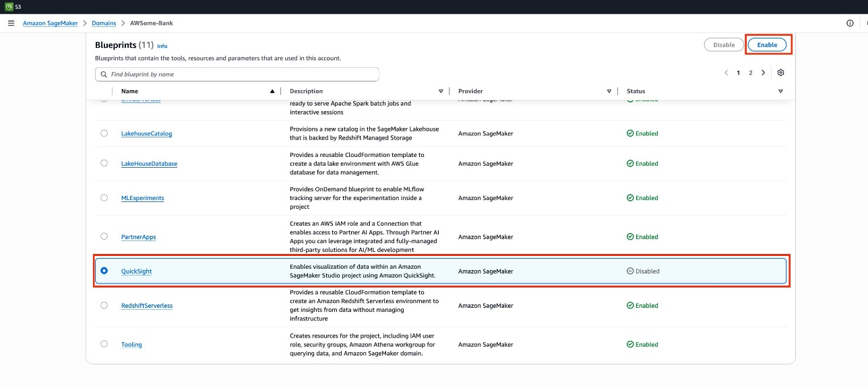
Task: Sort by Status column arrow
Action: (x=780, y=91)
